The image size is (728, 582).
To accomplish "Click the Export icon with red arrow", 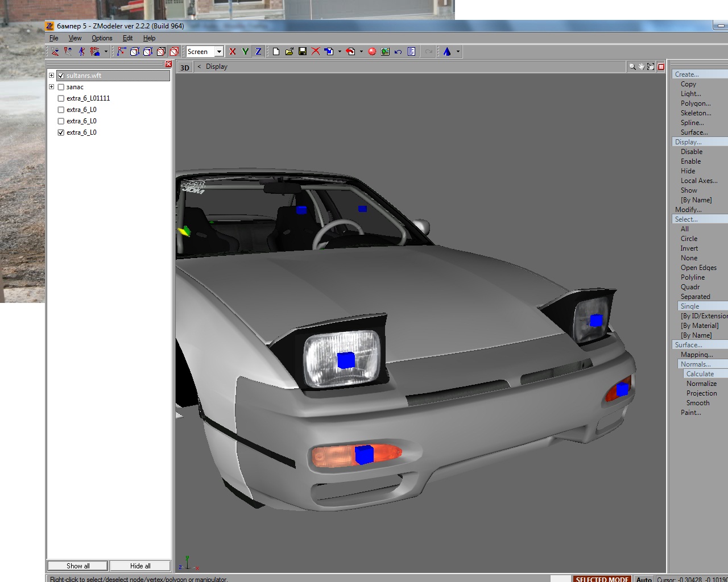I will click(x=350, y=51).
